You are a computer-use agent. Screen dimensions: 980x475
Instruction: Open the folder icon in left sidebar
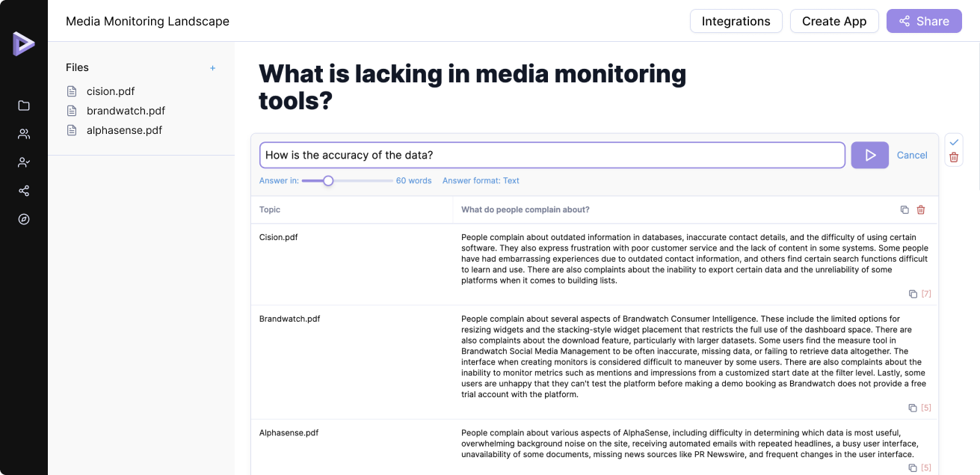(x=24, y=105)
